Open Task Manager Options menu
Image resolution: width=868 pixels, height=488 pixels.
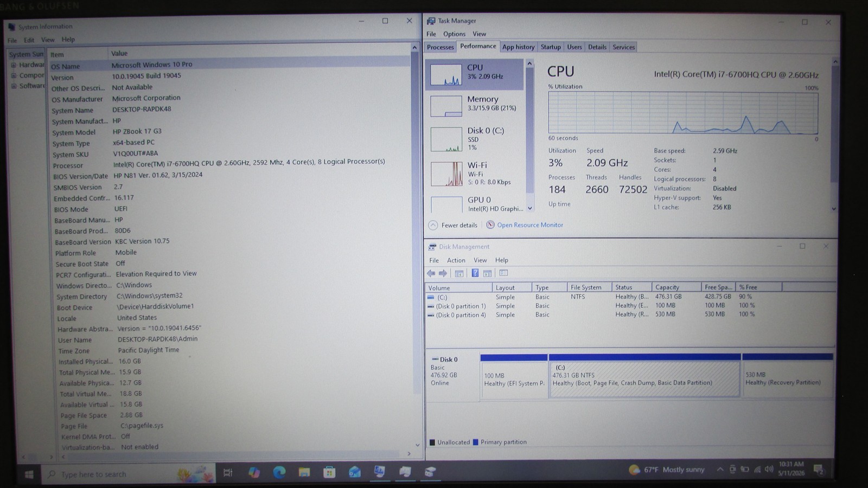pyautogui.click(x=454, y=34)
